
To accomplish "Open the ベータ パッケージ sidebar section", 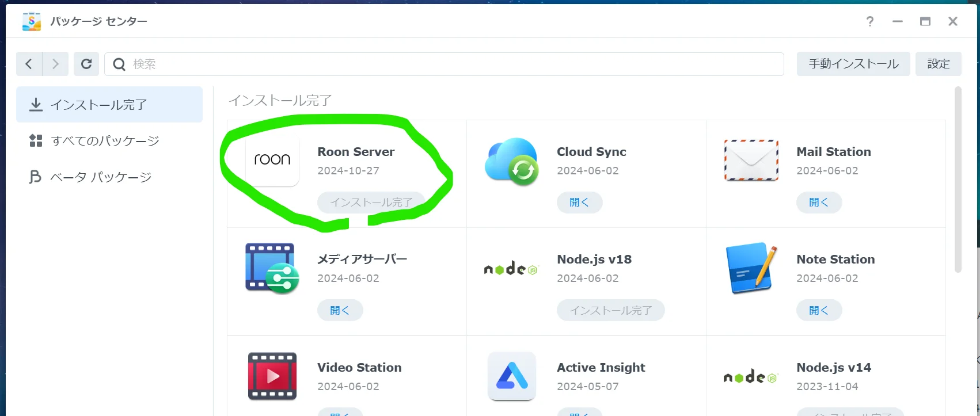I will click(101, 177).
